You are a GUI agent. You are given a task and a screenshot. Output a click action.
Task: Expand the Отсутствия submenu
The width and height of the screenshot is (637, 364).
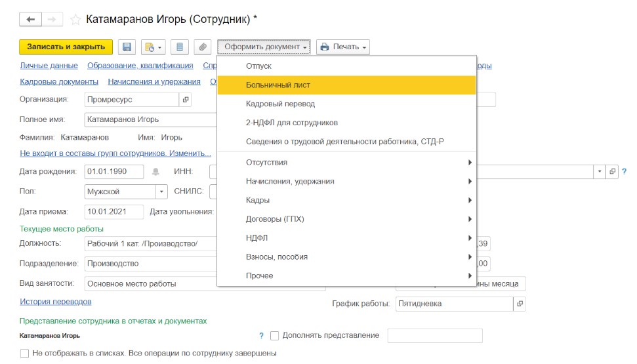[x=346, y=163]
